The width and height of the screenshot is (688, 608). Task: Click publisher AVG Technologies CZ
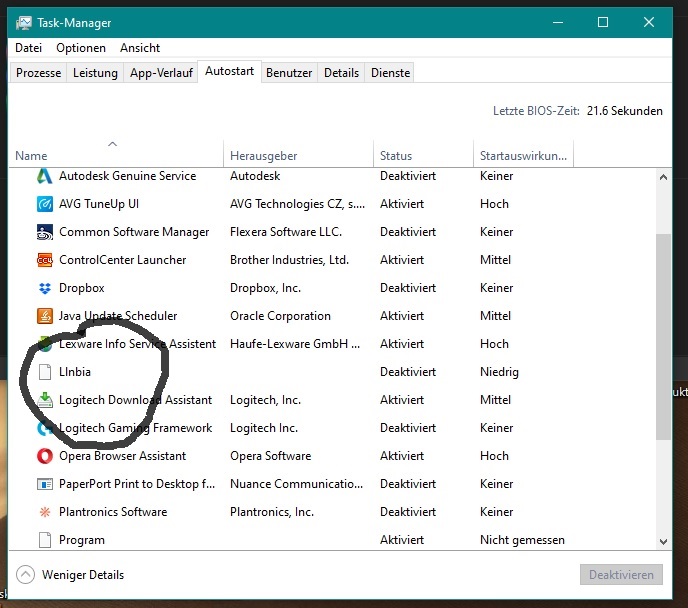point(297,204)
